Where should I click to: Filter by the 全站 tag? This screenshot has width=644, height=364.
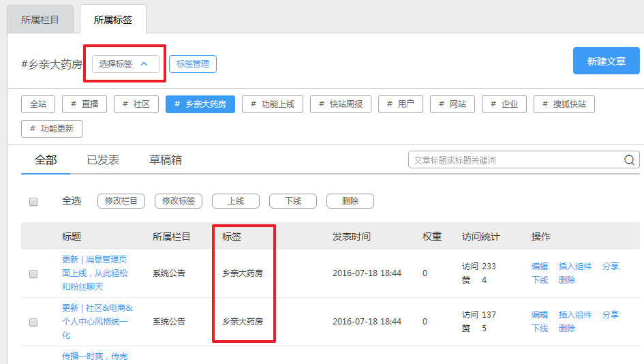click(x=38, y=104)
